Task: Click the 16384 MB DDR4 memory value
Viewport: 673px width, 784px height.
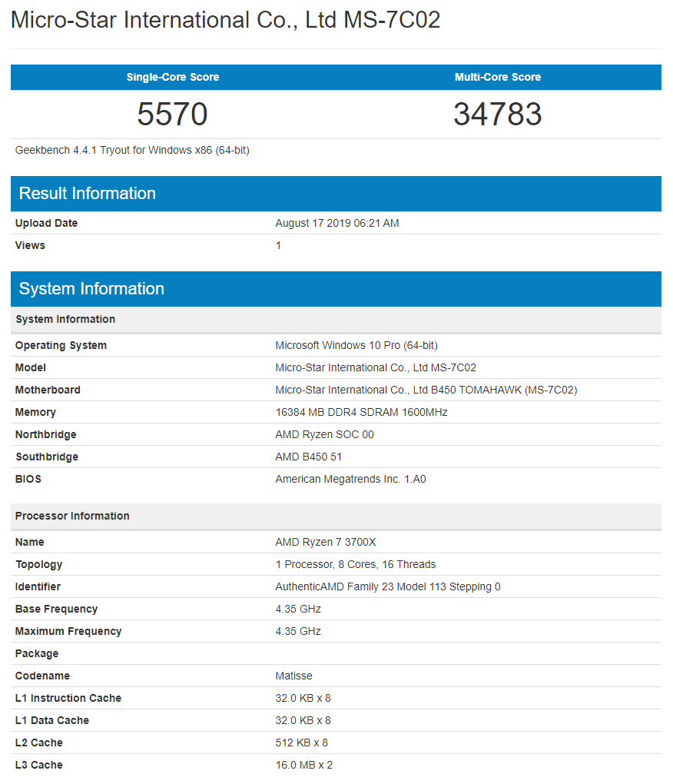Action: [x=361, y=413]
